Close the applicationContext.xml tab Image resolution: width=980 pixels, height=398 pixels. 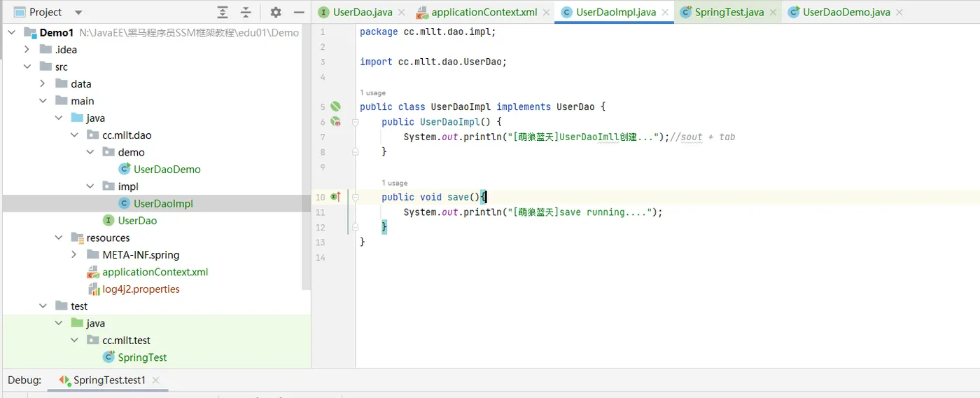(x=545, y=13)
